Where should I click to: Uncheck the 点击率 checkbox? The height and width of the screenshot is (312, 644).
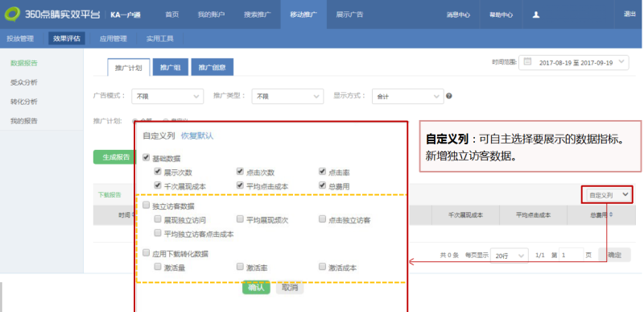coord(323,171)
